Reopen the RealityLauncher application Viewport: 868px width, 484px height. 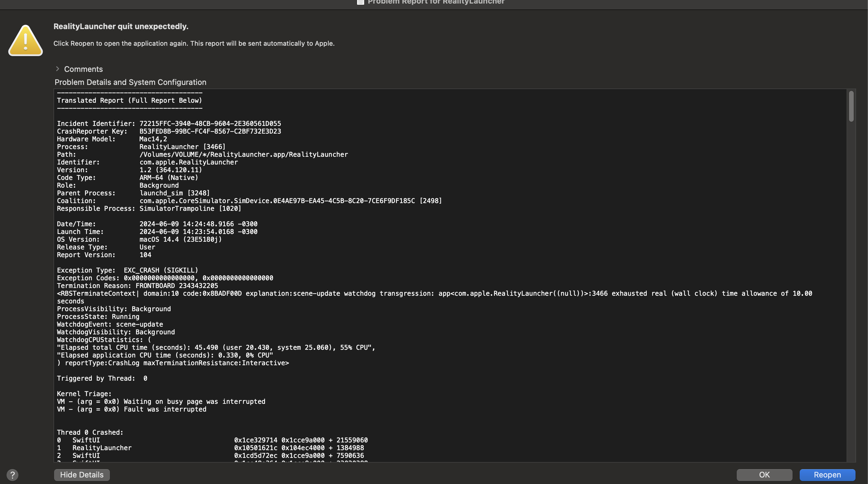[x=827, y=474]
